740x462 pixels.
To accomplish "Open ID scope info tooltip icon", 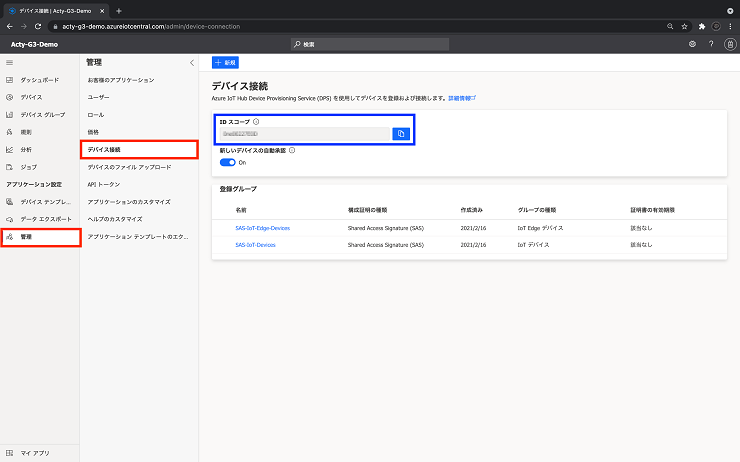I will 256,122.
